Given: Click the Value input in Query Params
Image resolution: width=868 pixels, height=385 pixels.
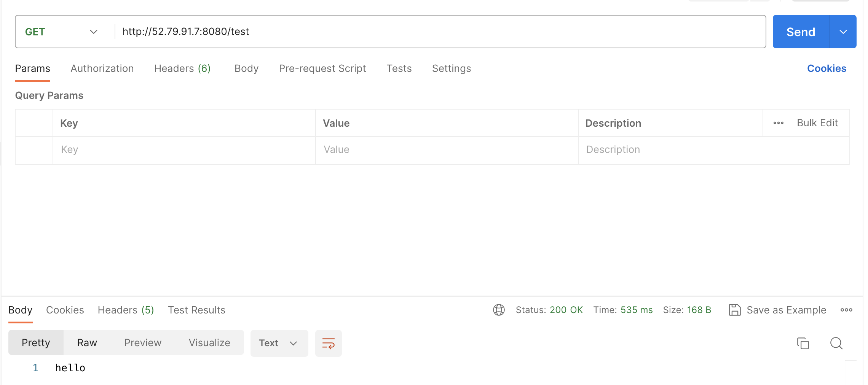Looking at the screenshot, I should [x=447, y=150].
